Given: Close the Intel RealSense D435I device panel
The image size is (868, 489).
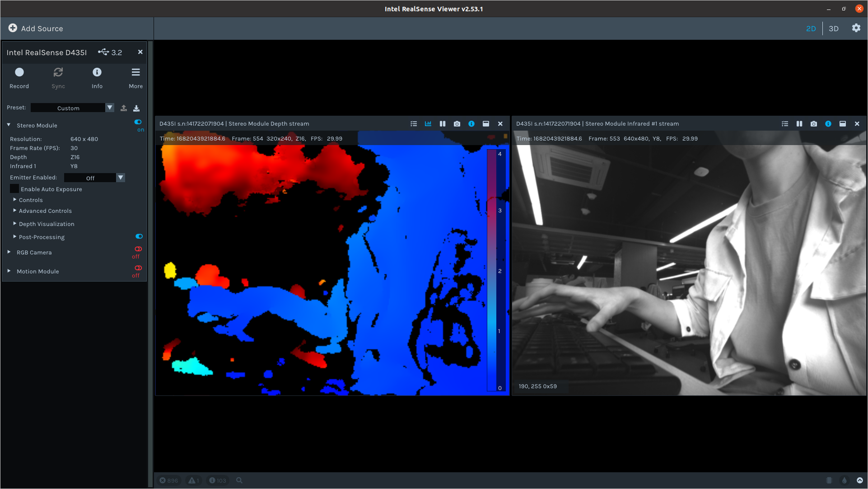Looking at the screenshot, I should point(140,52).
